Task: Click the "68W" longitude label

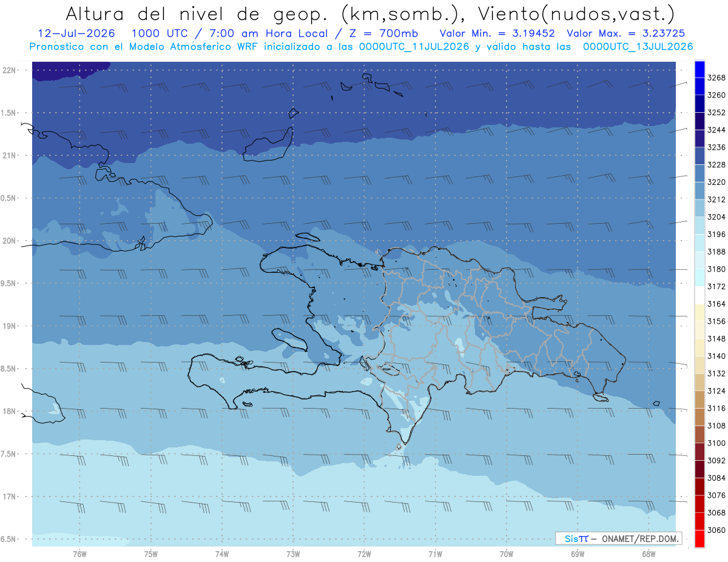Action: [x=649, y=554]
